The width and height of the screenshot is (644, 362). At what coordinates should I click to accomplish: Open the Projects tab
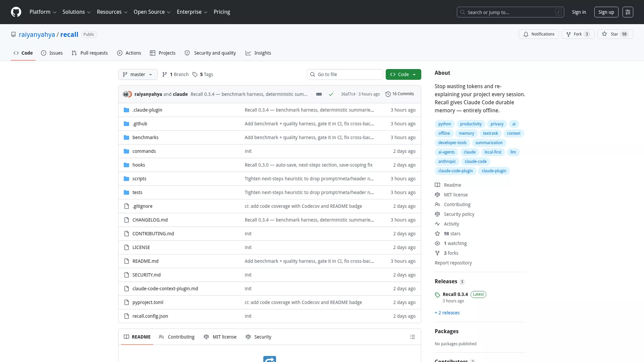pos(163,53)
